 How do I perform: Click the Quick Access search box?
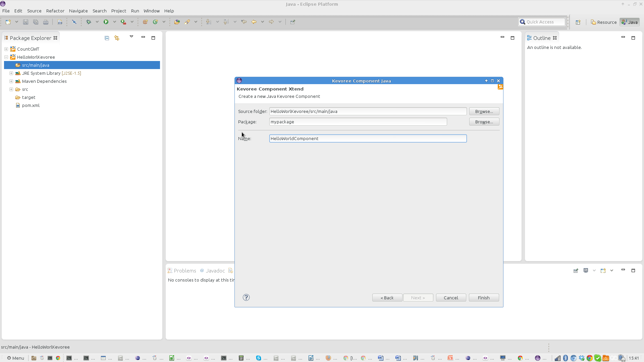coord(541,22)
